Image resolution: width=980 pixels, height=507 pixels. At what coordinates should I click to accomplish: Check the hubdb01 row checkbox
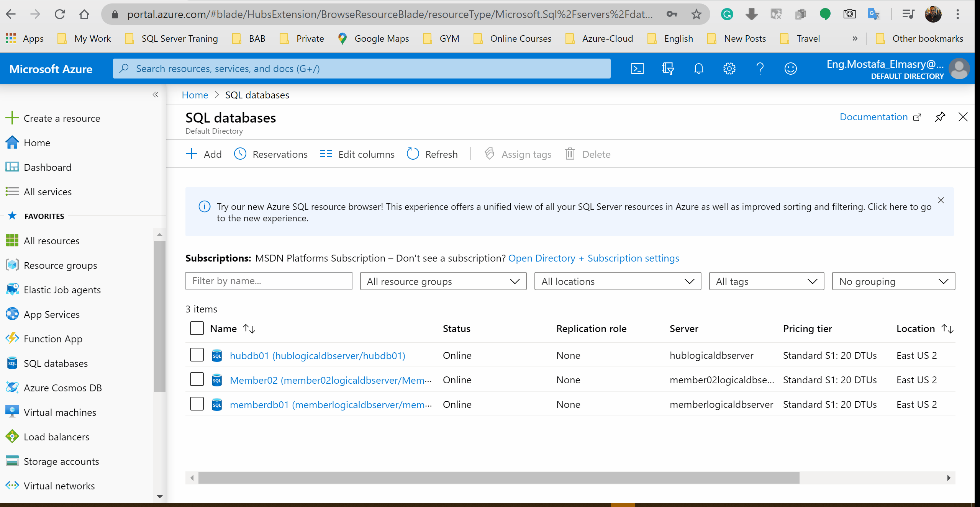pos(197,355)
